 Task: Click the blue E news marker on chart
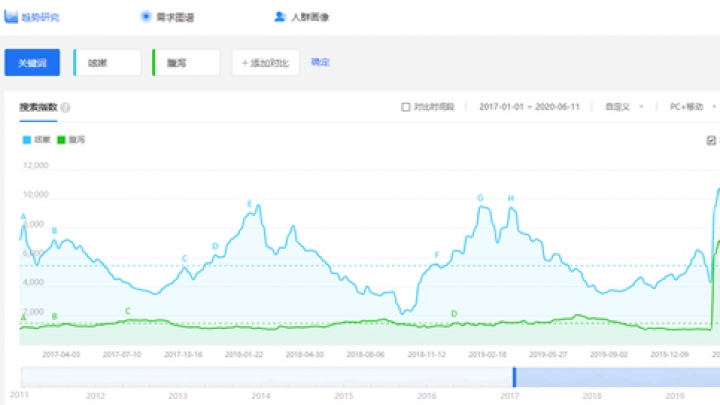[x=250, y=204]
